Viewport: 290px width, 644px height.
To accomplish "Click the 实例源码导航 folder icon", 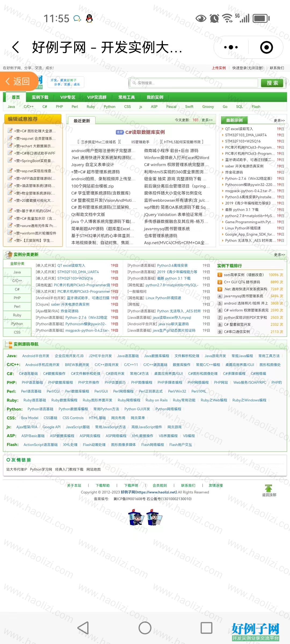I will click(9, 344).
